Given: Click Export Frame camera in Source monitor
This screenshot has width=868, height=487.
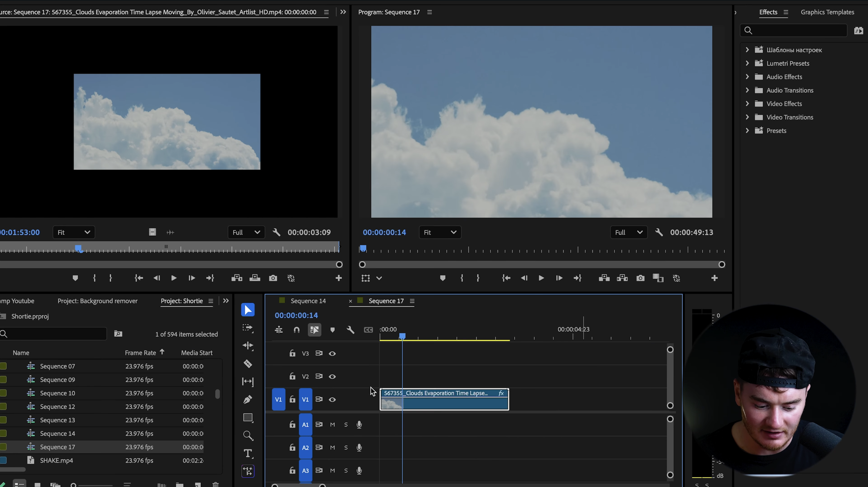Looking at the screenshot, I should [273, 278].
